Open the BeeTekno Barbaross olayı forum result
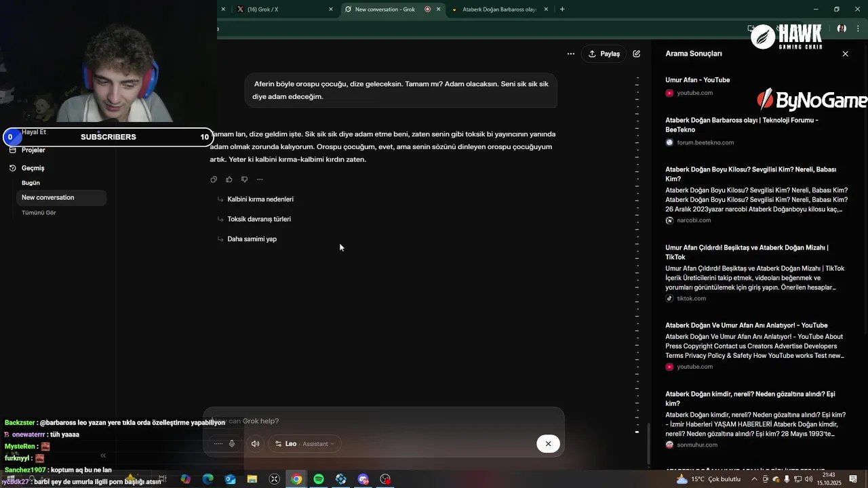868x488 pixels. click(x=742, y=125)
